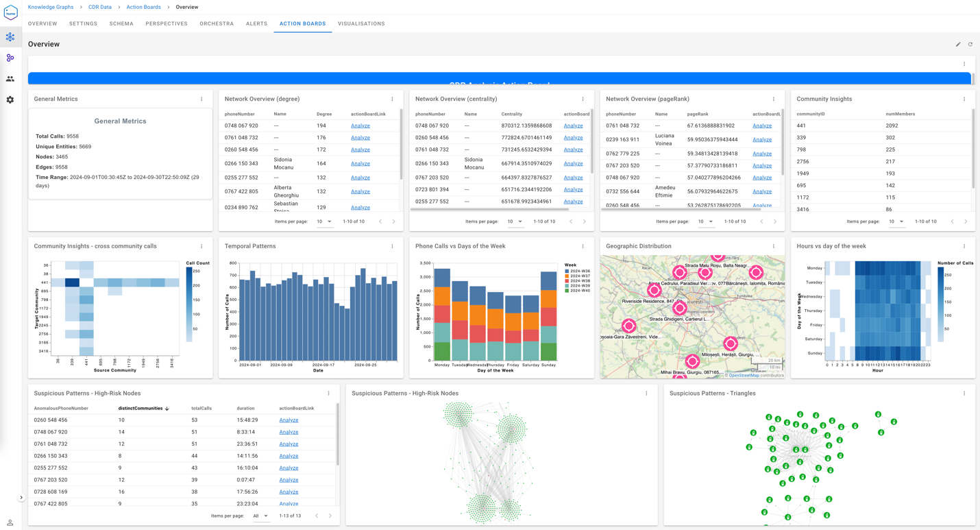Refresh the Overview action board
This screenshot has width=980, height=530.
[970, 45]
